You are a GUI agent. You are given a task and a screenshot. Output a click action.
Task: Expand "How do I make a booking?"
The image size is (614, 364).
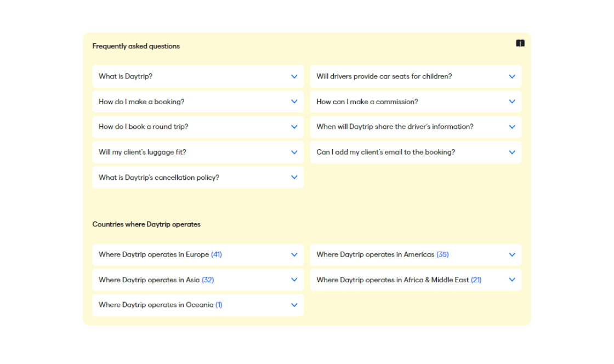point(198,102)
